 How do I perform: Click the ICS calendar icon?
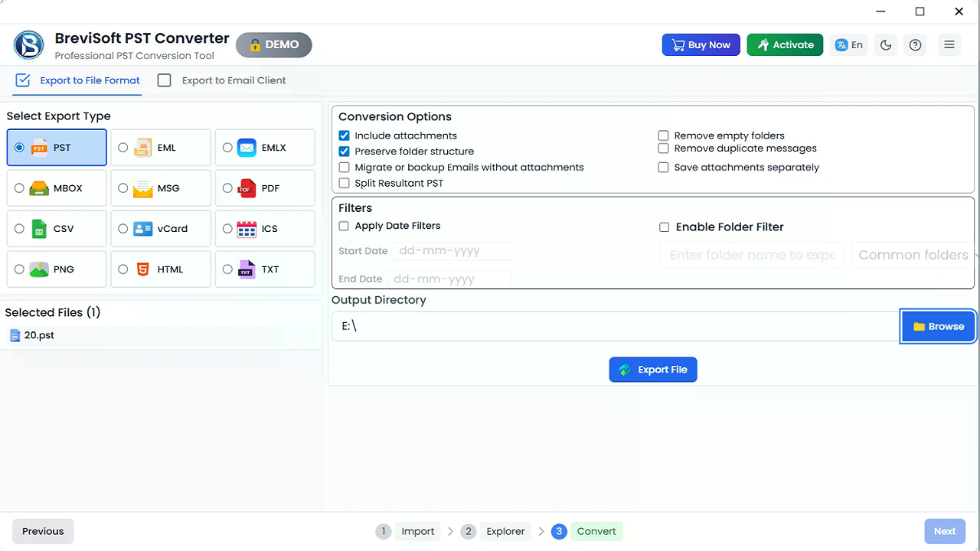coord(247,229)
